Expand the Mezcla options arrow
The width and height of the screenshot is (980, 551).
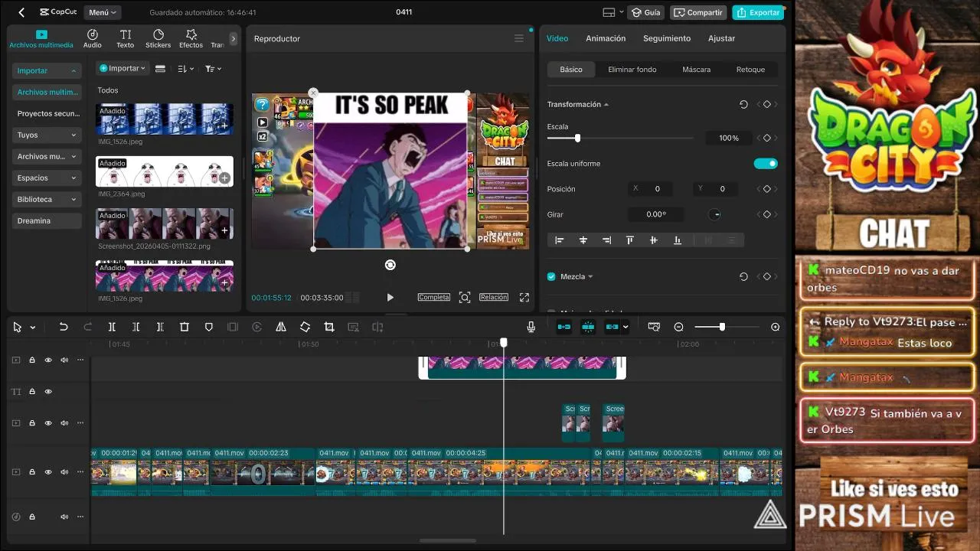coord(590,277)
